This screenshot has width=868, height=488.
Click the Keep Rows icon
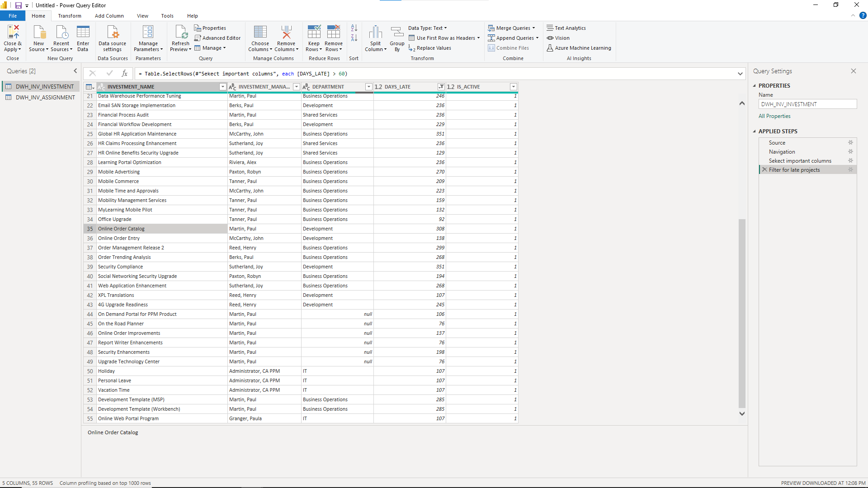coord(314,32)
